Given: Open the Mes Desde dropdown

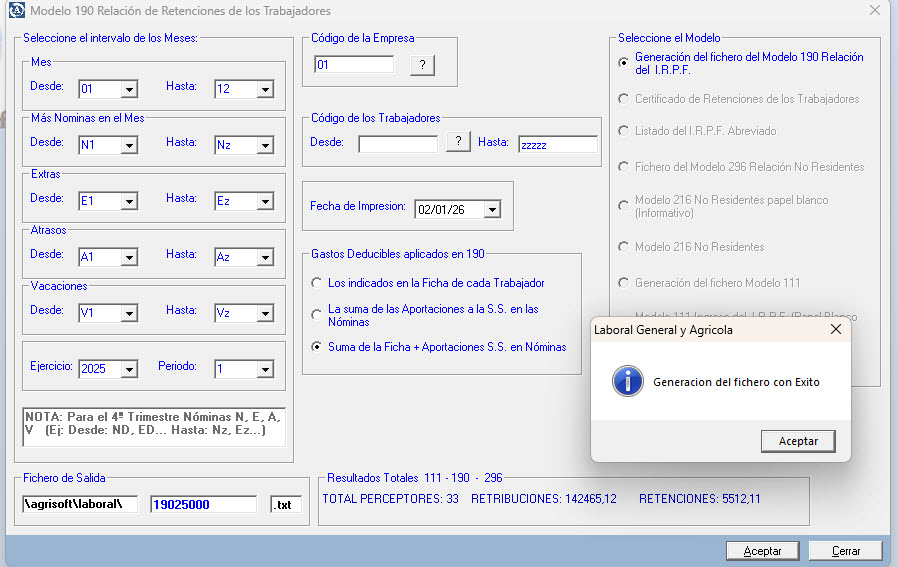Looking at the screenshot, I should click(129, 90).
